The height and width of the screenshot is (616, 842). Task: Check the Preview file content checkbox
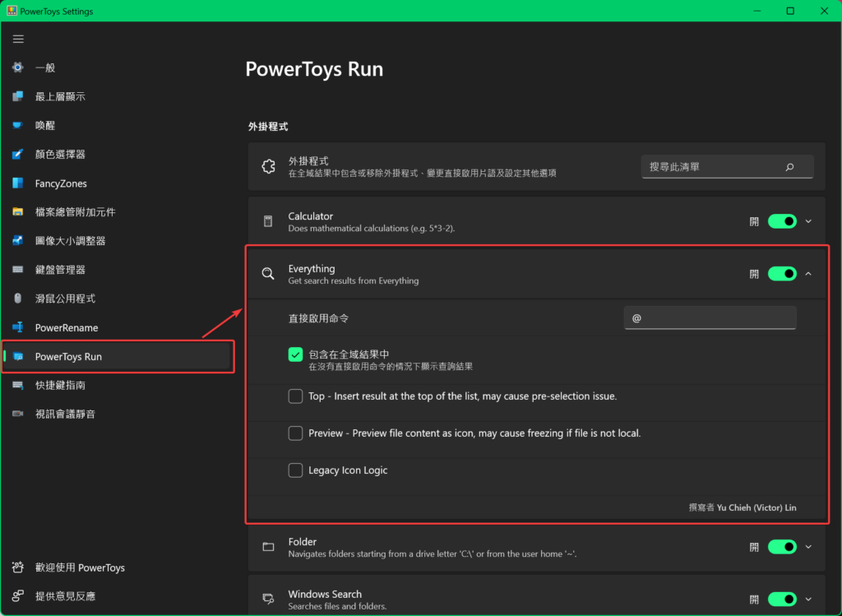pyautogui.click(x=295, y=433)
